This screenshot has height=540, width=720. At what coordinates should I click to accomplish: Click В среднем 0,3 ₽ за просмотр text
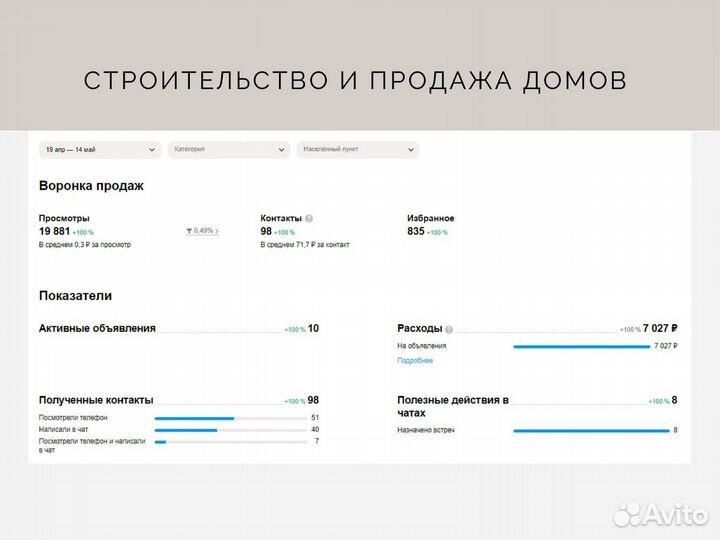tap(85, 245)
